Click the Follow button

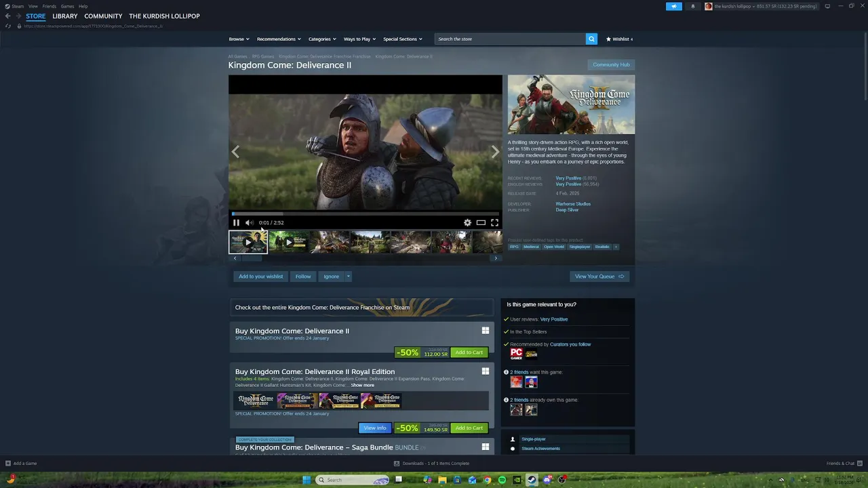303,277
